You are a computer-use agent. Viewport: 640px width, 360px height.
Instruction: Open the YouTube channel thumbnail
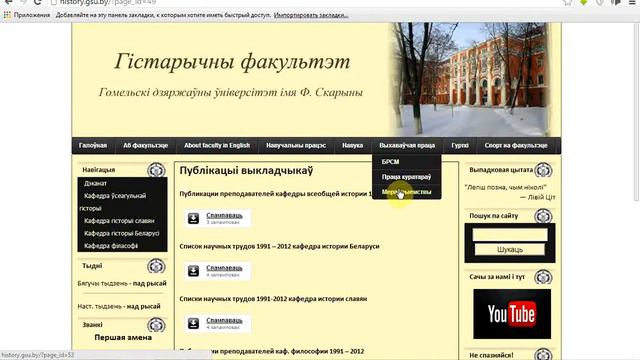tap(512, 314)
